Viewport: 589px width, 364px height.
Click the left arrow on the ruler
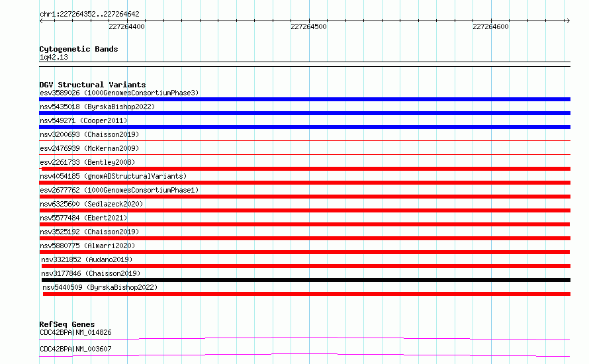tap(41, 21)
